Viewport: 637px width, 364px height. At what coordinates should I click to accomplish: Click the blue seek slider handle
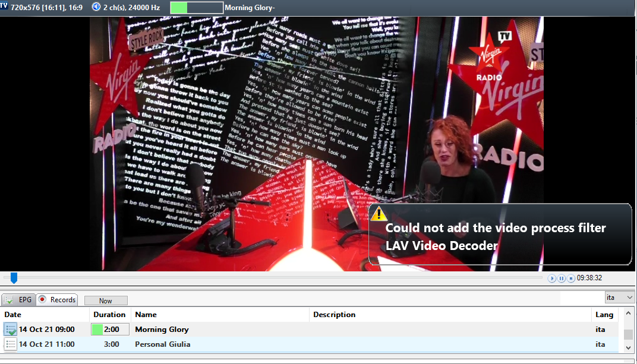point(14,278)
